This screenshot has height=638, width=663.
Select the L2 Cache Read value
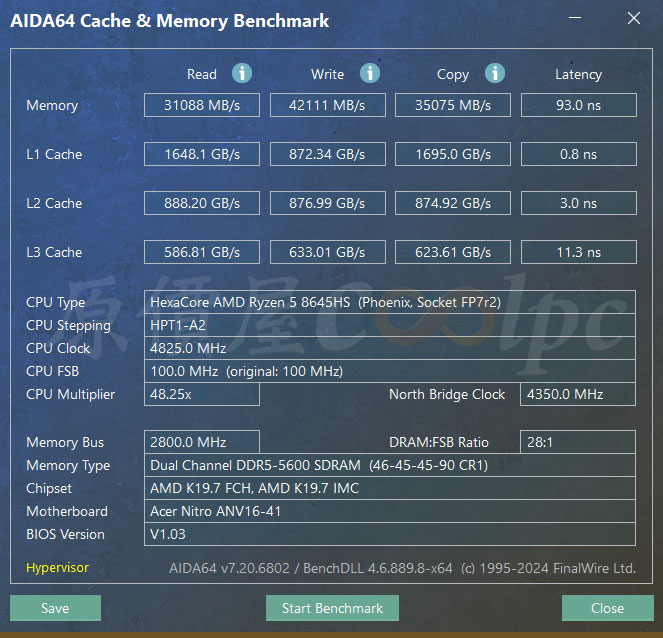click(202, 203)
